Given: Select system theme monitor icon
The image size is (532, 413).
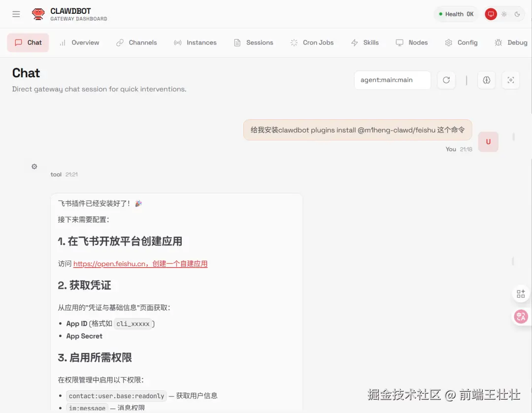Looking at the screenshot, I should coord(491,14).
